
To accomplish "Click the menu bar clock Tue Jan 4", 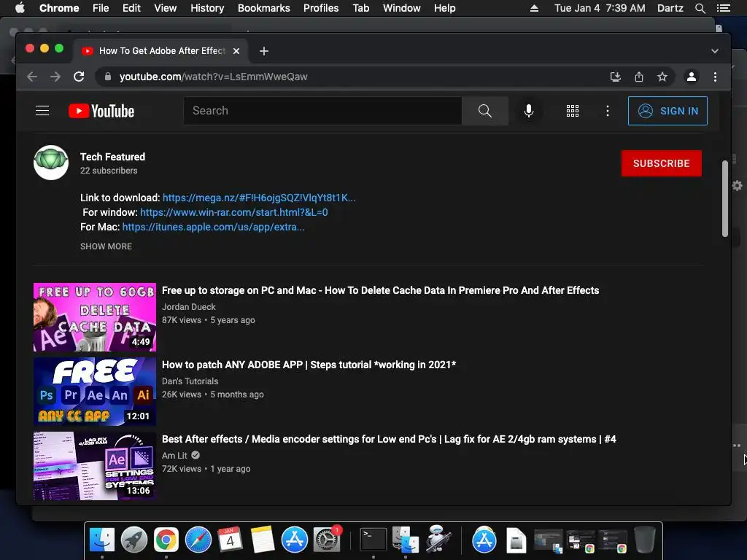I will pos(600,8).
